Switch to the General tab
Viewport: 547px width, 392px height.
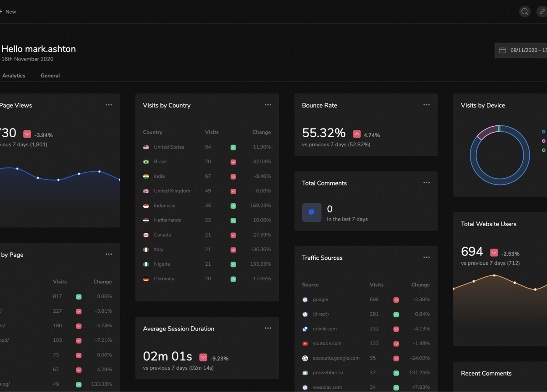[x=50, y=76]
